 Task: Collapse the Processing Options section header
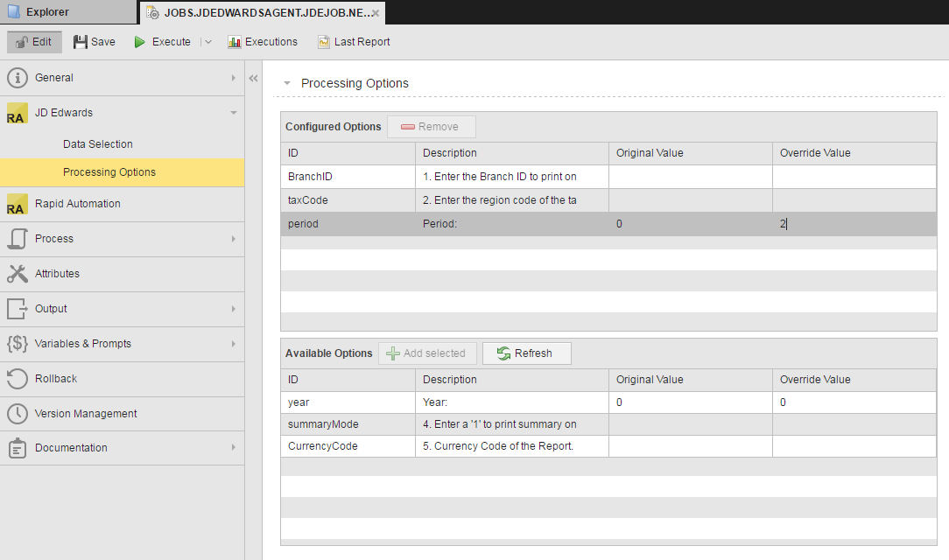point(287,84)
